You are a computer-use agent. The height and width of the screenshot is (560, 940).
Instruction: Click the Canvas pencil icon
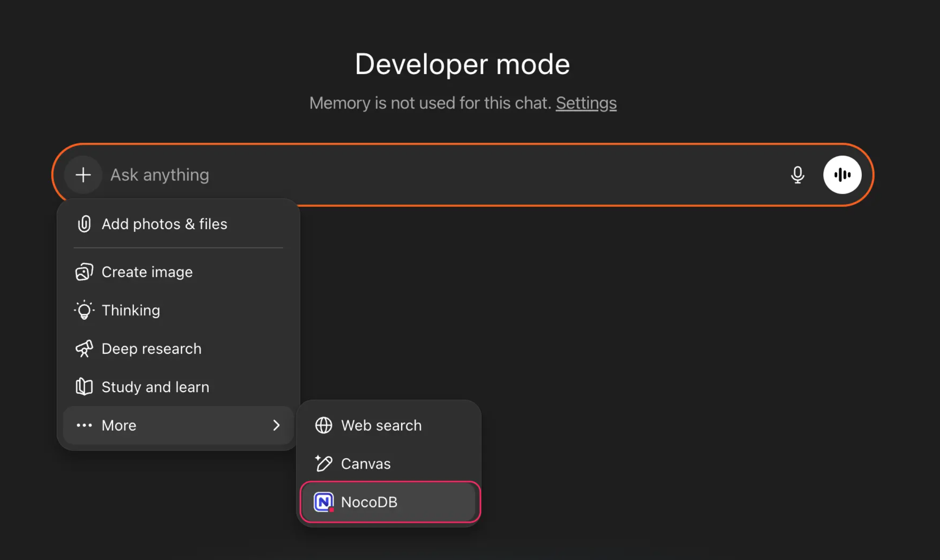tap(323, 464)
